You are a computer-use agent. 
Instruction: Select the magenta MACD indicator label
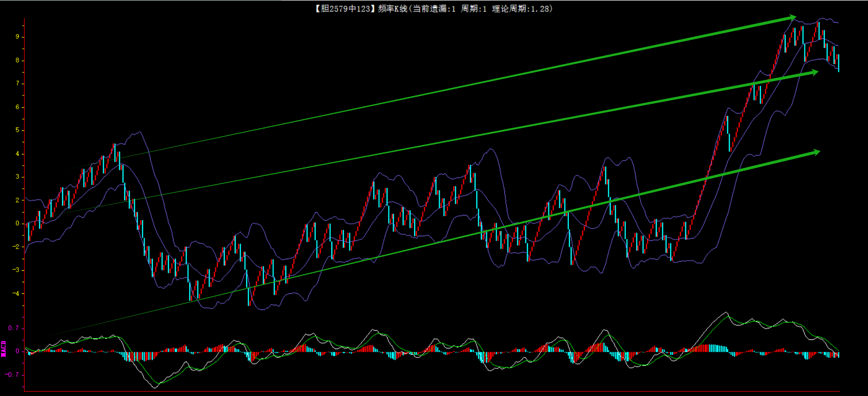pyautogui.click(x=4, y=349)
